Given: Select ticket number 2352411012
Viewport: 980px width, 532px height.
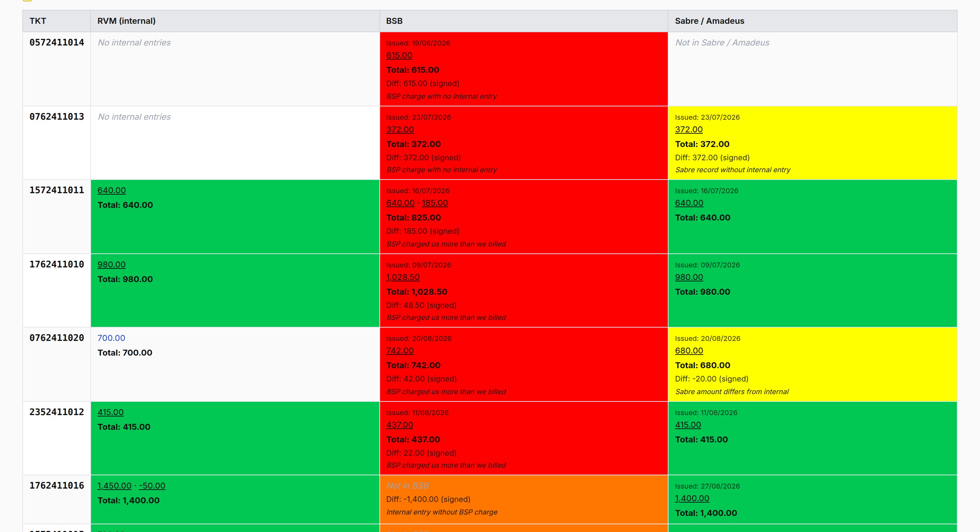Looking at the screenshot, I should click(x=57, y=412).
